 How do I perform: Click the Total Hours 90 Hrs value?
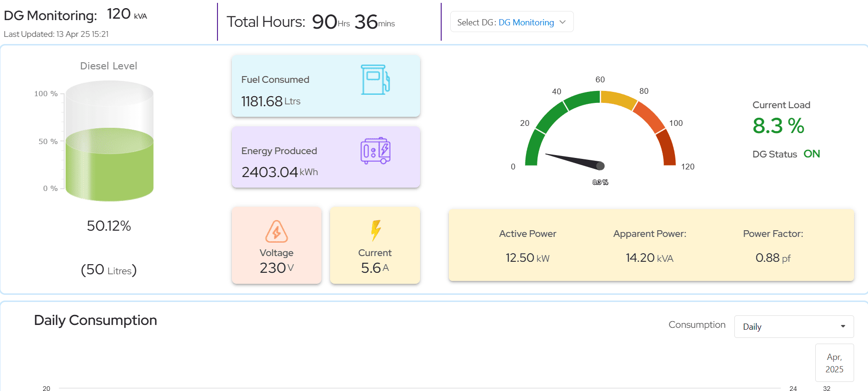(x=331, y=22)
